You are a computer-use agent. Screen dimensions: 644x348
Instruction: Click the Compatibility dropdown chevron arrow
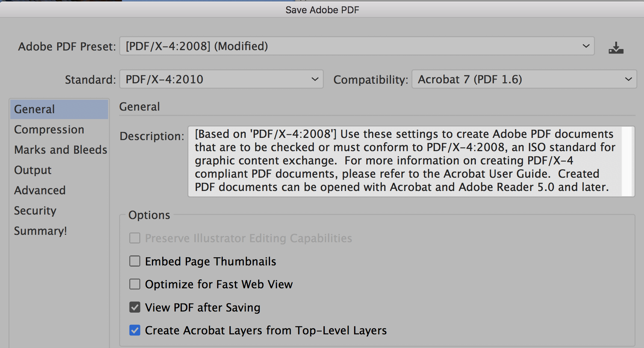(x=629, y=79)
